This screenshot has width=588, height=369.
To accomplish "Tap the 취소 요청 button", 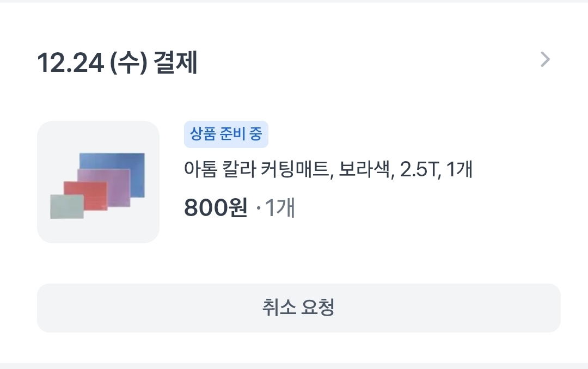I will coord(298,308).
